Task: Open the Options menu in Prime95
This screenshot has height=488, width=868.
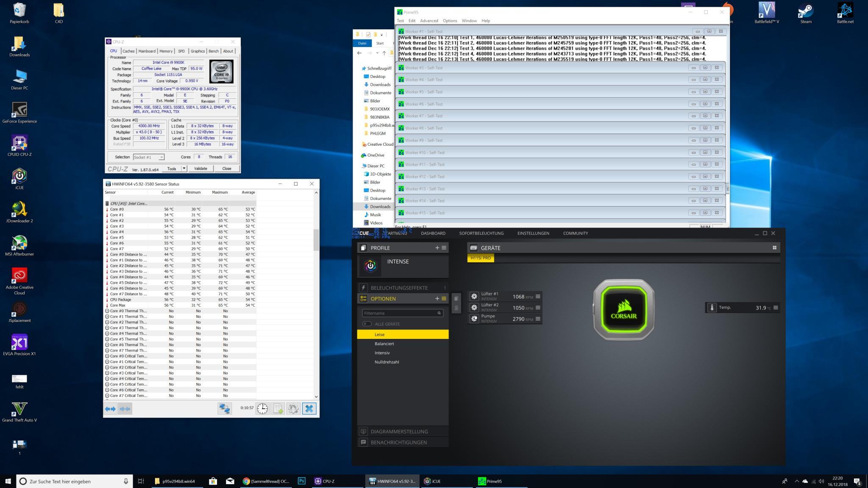Action: 450,21
